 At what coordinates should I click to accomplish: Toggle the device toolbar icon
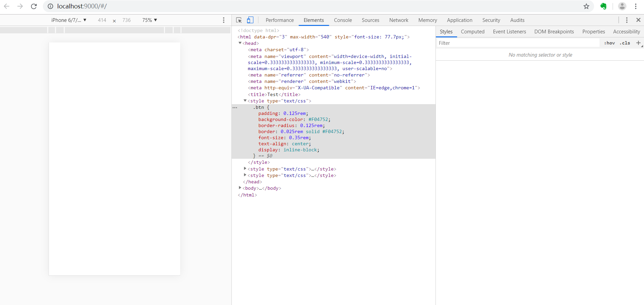250,20
